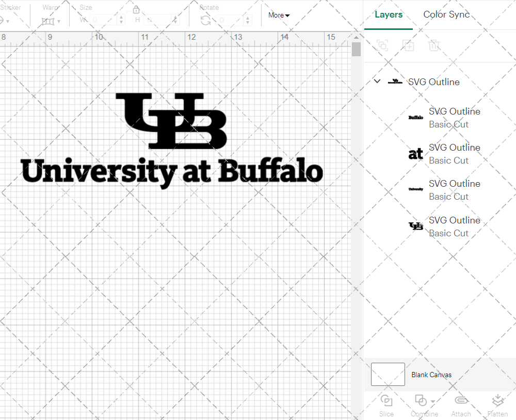
Task: Click the Blank Canvas color swatch
Action: (388, 375)
